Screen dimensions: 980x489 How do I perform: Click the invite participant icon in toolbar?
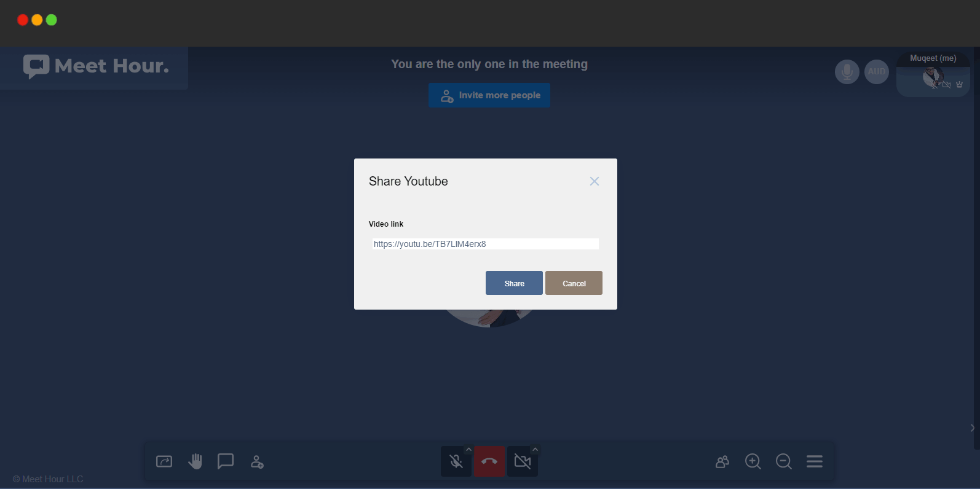point(257,461)
